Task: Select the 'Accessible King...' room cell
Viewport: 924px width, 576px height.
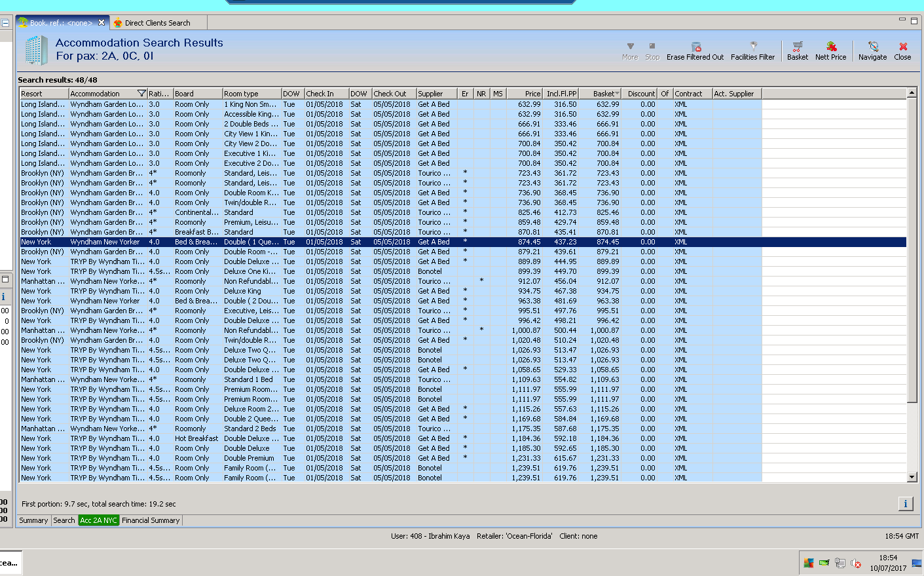Action: pyautogui.click(x=251, y=114)
